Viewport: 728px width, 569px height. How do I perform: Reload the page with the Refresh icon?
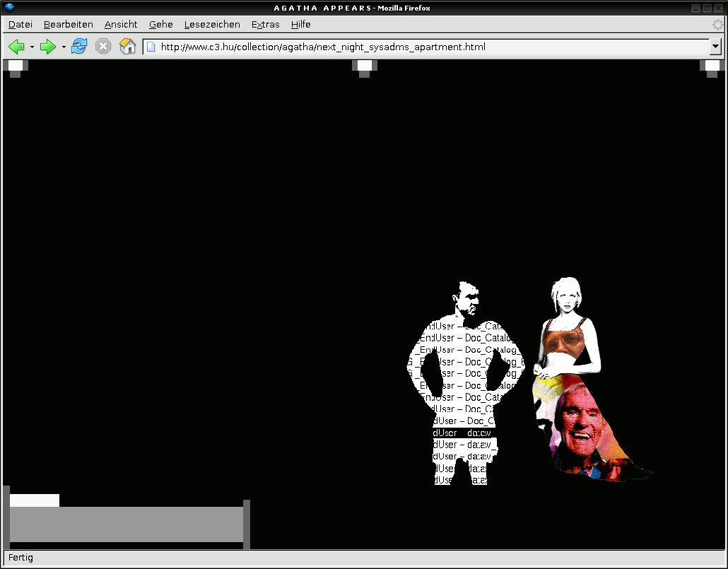point(79,47)
